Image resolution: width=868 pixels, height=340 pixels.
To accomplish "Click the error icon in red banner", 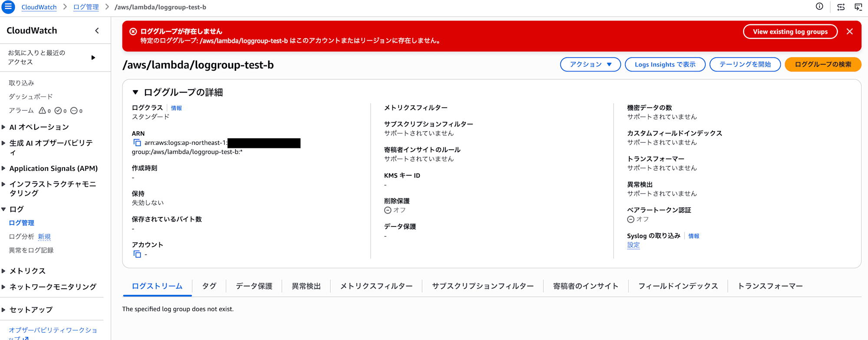I will [133, 31].
